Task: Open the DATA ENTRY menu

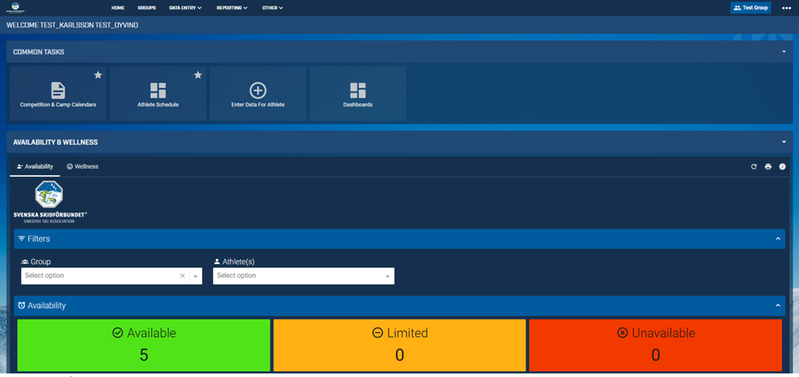Action: [x=185, y=8]
